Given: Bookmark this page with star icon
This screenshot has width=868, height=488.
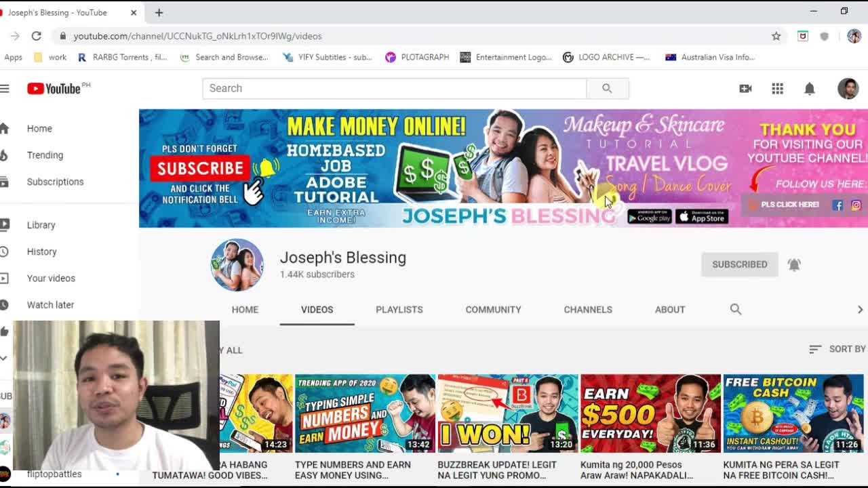Looking at the screenshot, I should [776, 36].
